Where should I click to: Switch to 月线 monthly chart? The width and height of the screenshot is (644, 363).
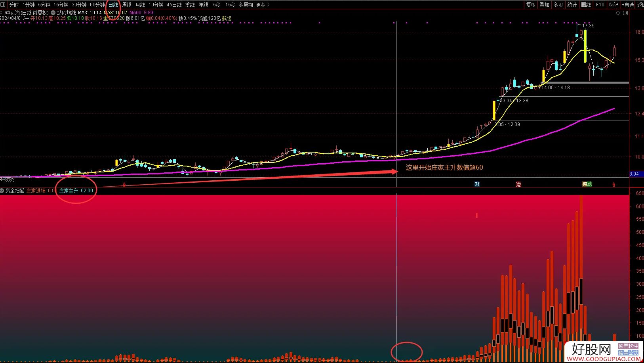click(x=140, y=5)
